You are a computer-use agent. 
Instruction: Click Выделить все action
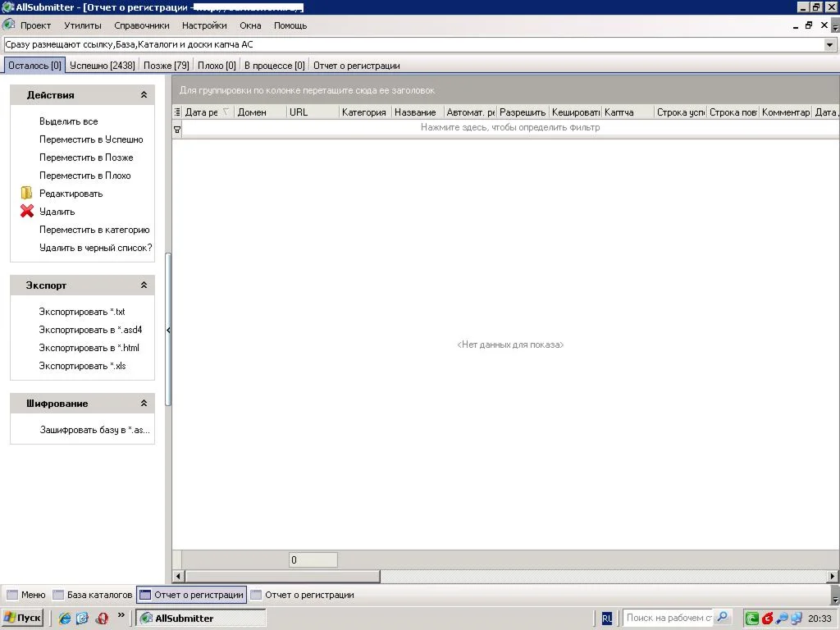point(69,121)
